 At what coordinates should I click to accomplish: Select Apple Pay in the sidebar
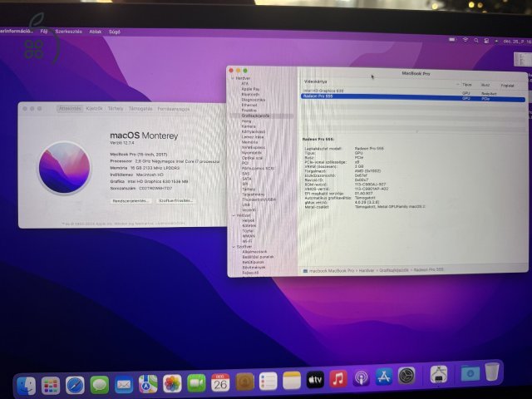tap(250, 89)
